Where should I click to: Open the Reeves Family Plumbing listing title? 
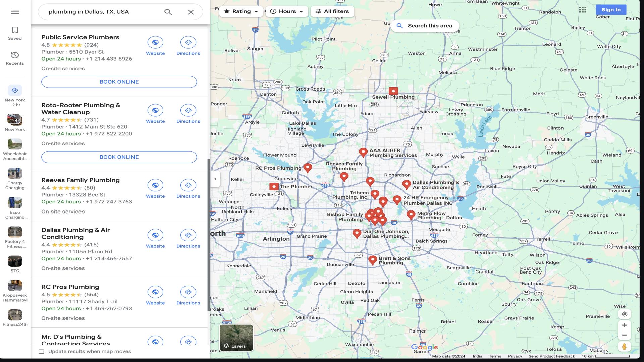pos(80,180)
